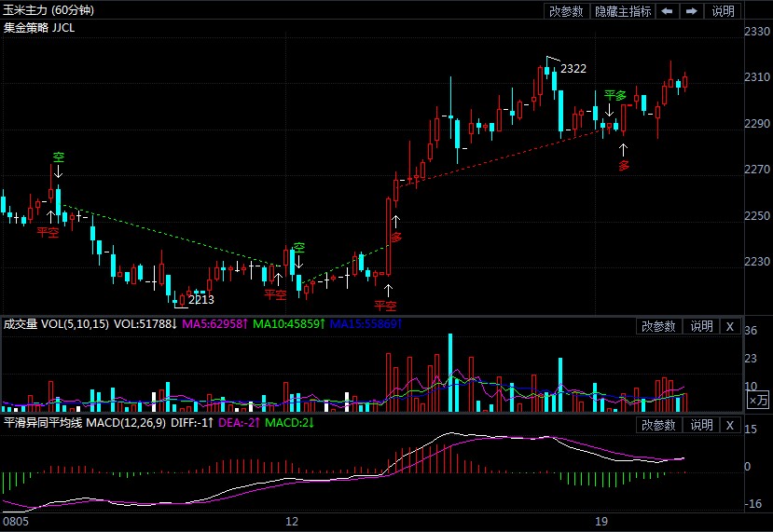This screenshot has width=773, height=532.
Task: Click the 12 date axis label
Action: tap(292, 521)
